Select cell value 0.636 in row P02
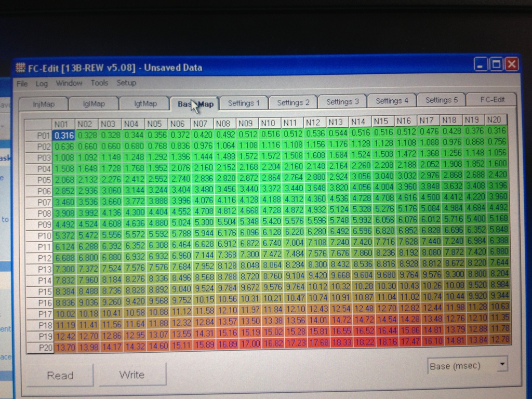Viewport: 532px width, 399px height. tap(64, 147)
